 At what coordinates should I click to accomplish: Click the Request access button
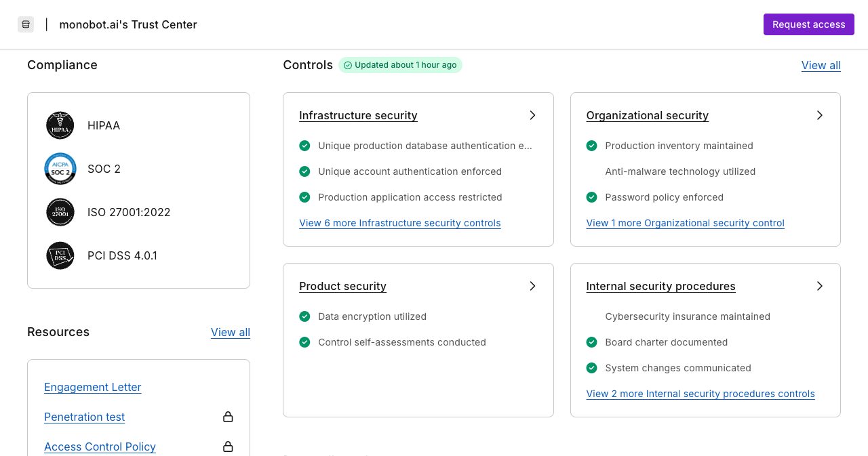[x=808, y=24]
